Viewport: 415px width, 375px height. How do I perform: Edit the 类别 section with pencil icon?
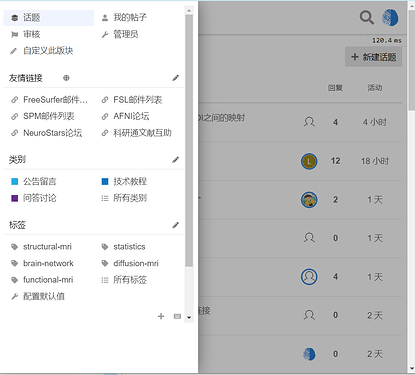175,160
